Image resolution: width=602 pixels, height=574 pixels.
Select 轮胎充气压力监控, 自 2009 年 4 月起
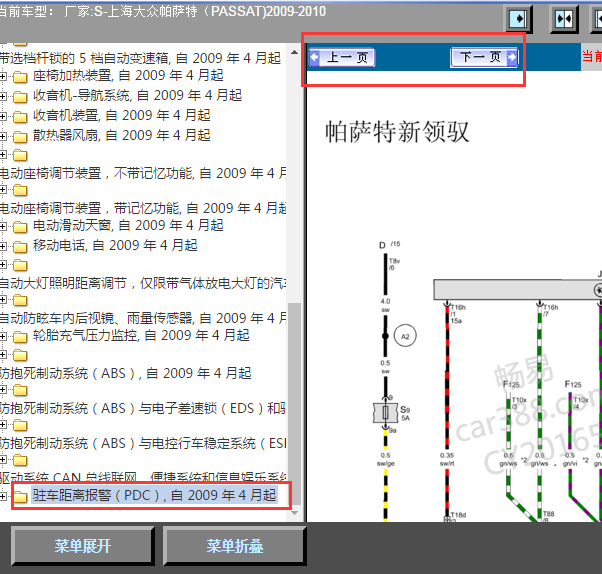[x=141, y=336]
